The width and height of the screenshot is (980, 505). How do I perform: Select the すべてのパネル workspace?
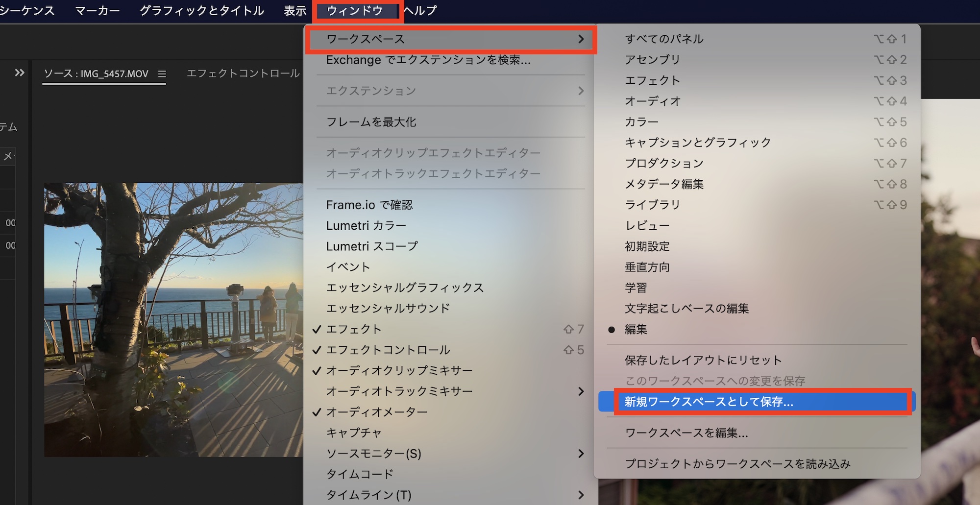point(757,39)
